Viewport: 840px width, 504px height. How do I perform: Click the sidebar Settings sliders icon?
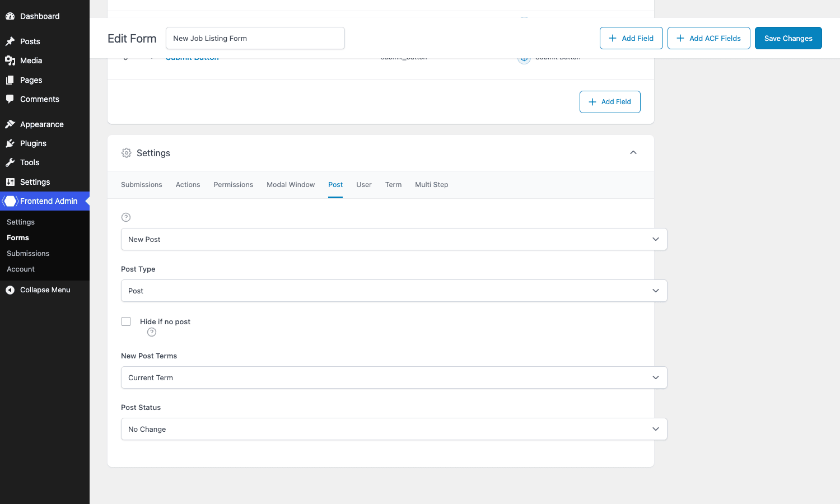tap(10, 182)
